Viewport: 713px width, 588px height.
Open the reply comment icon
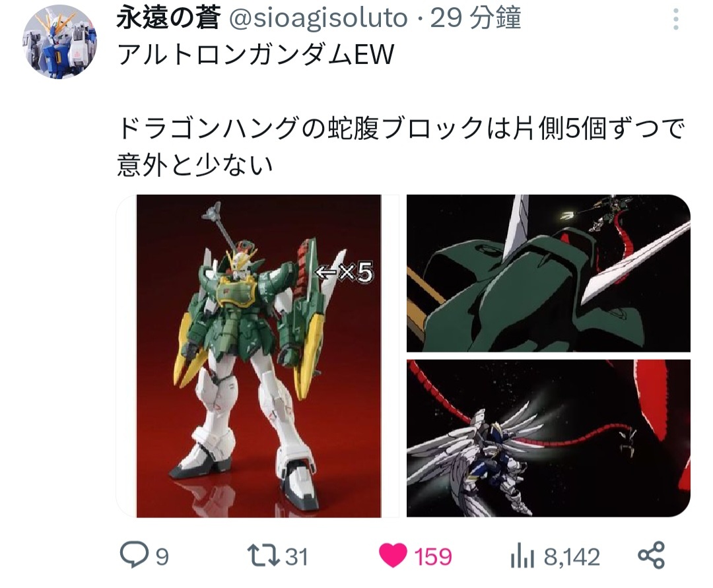pos(133,555)
